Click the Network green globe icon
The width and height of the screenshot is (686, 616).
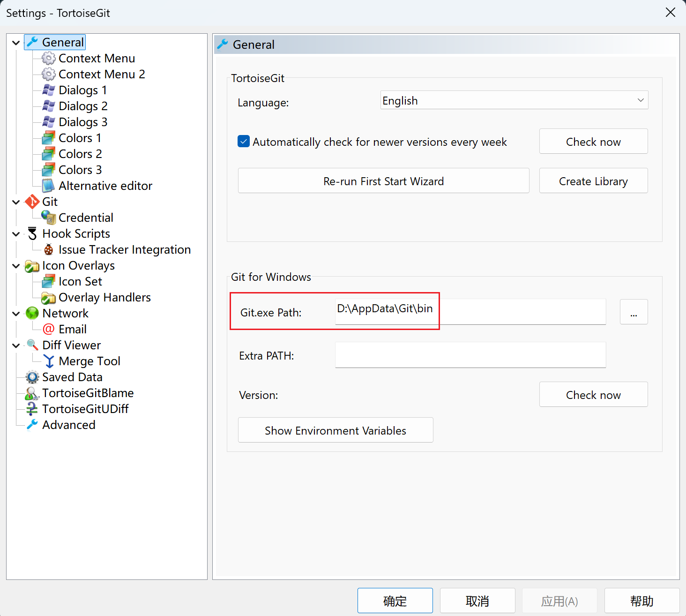(x=32, y=313)
